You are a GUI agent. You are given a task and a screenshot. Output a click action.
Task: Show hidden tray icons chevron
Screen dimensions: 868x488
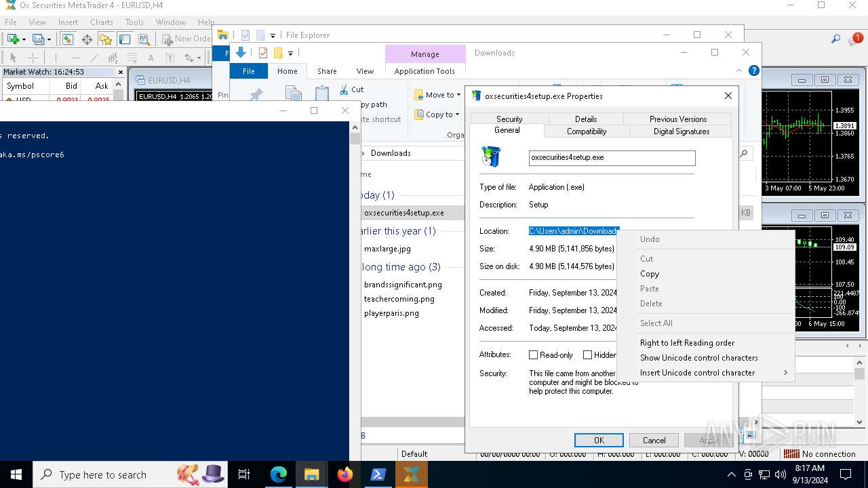tap(731, 474)
